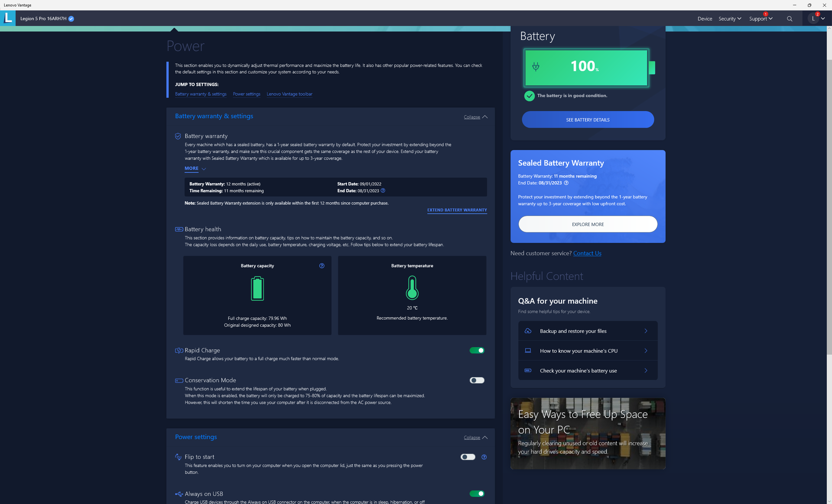Viewport: 832px width, 504px height.
Task: Collapse the Battery warranty & settings section
Action: click(x=475, y=117)
